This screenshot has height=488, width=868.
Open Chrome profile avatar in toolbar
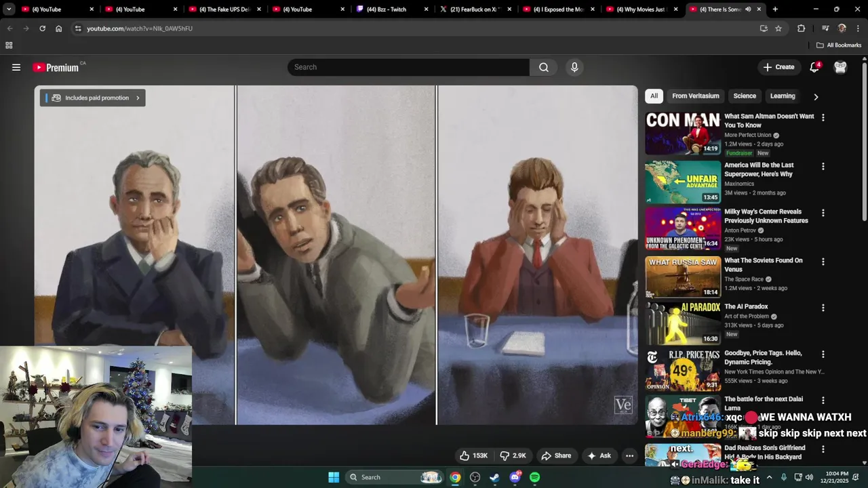coord(842,28)
